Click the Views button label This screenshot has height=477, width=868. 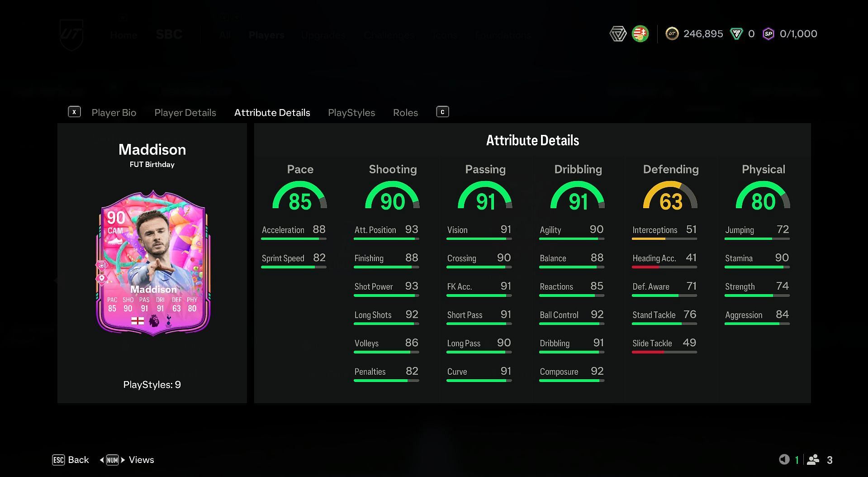pyautogui.click(x=142, y=460)
